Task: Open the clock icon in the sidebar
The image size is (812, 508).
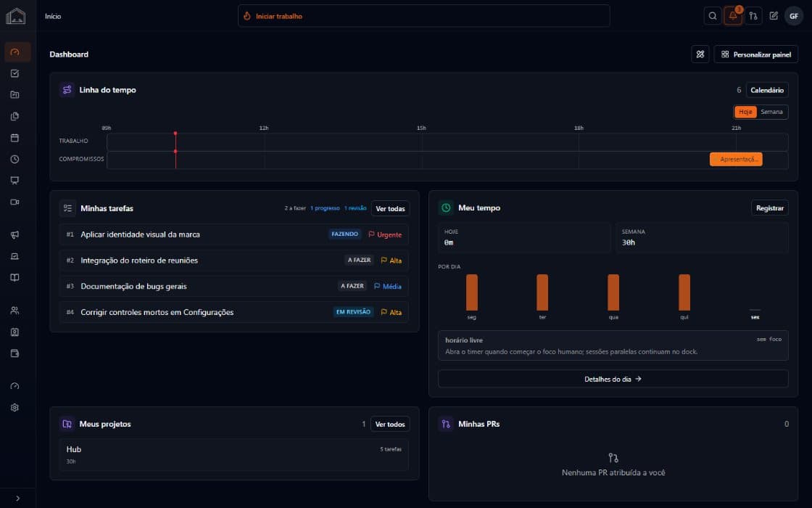Action: [14, 159]
